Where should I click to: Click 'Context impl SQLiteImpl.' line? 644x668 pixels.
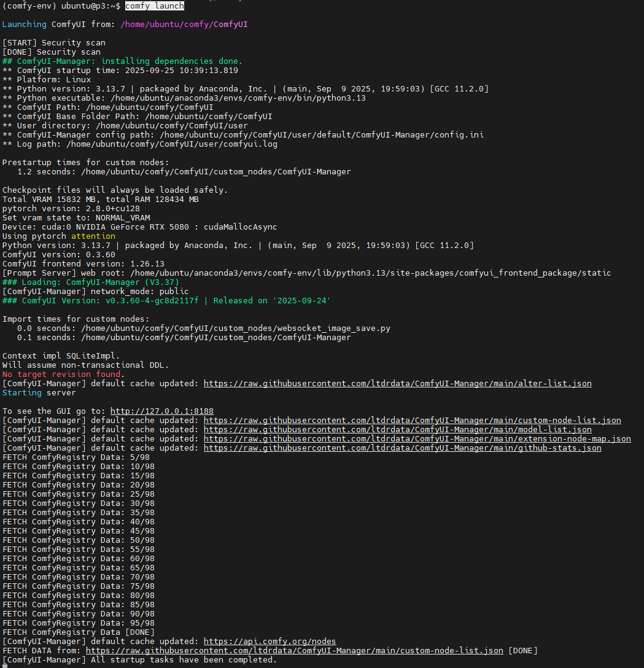click(61, 355)
